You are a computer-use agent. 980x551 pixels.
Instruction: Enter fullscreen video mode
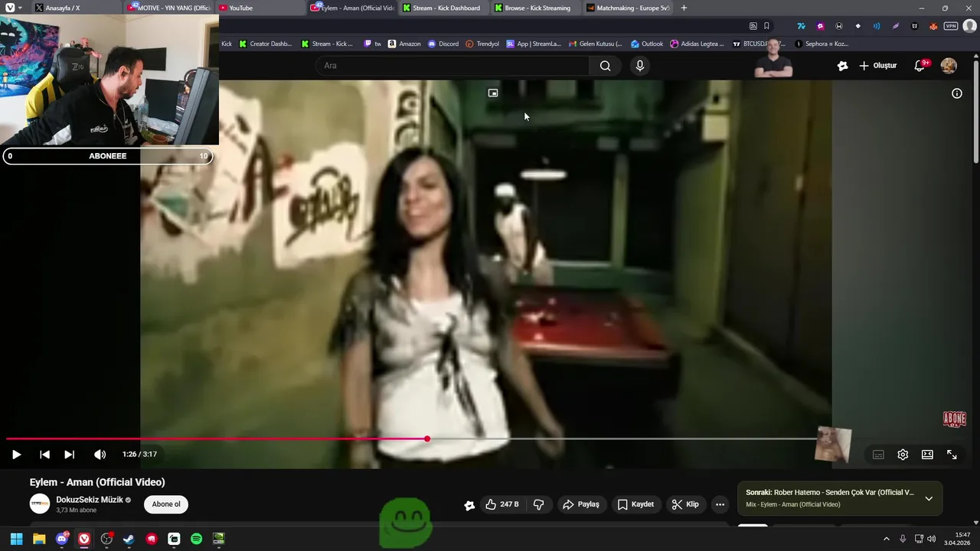pos(952,455)
